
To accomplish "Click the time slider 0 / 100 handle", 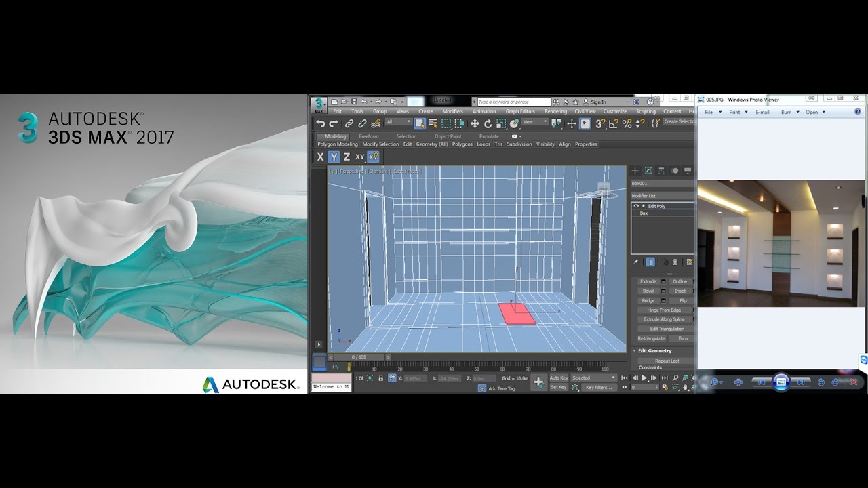I will (359, 357).
